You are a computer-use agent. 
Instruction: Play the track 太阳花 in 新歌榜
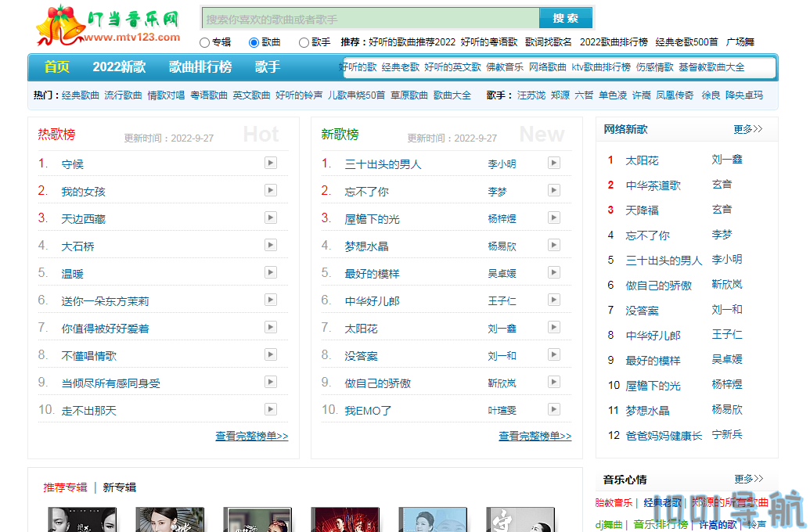tap(553, 328)
